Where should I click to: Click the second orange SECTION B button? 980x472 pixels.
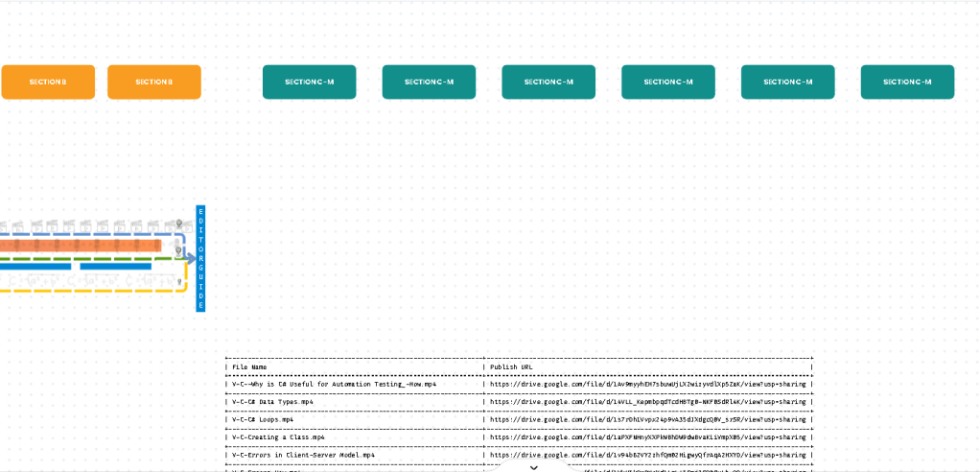click(x=154, y=82)
